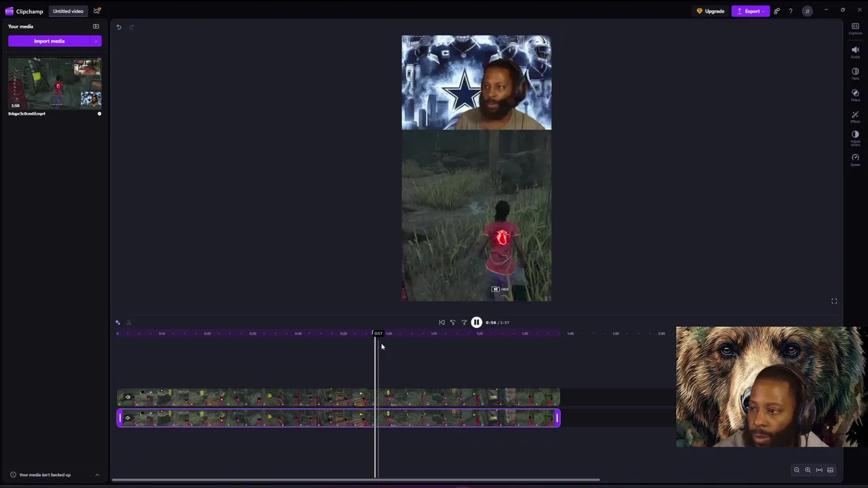Click Import media button
This screenshot has width=868, height=488.
coord(50,41)
